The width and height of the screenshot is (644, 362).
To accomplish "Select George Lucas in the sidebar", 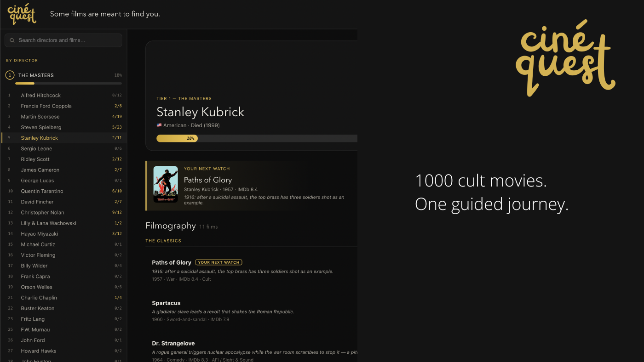I will click(x=63, y=181).
